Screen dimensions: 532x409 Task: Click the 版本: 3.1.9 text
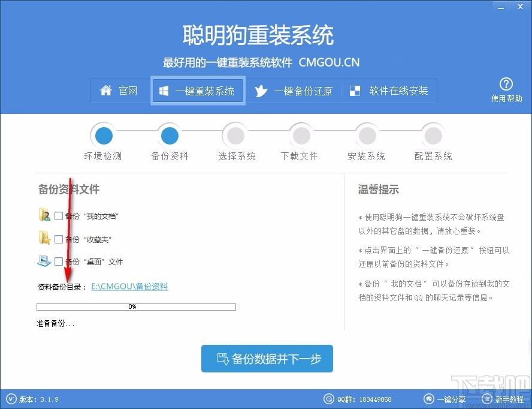pyautogui.click(x=39, y=399)
